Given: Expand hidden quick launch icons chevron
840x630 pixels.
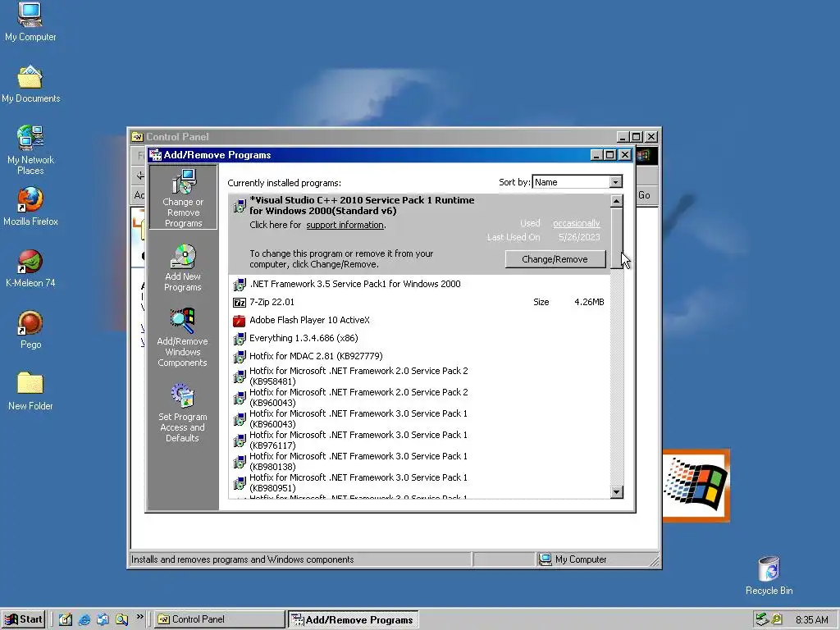Looking at the screenshot, I should coord(139,617).
